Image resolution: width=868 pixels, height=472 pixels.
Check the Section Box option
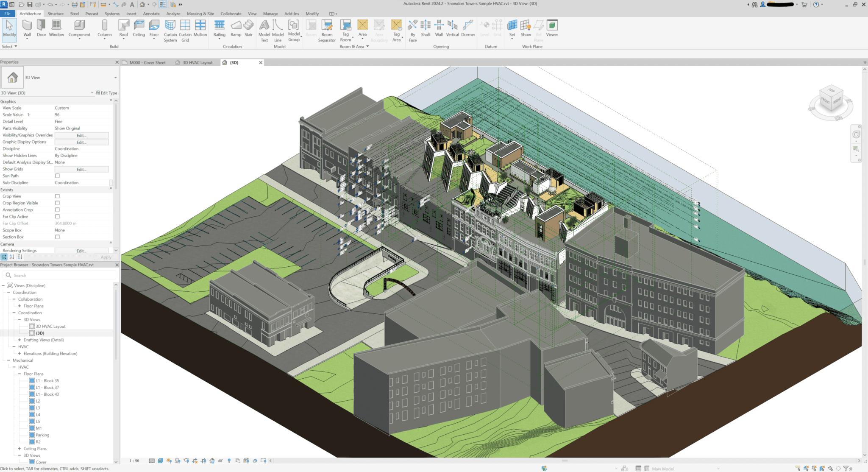point(57,237)
